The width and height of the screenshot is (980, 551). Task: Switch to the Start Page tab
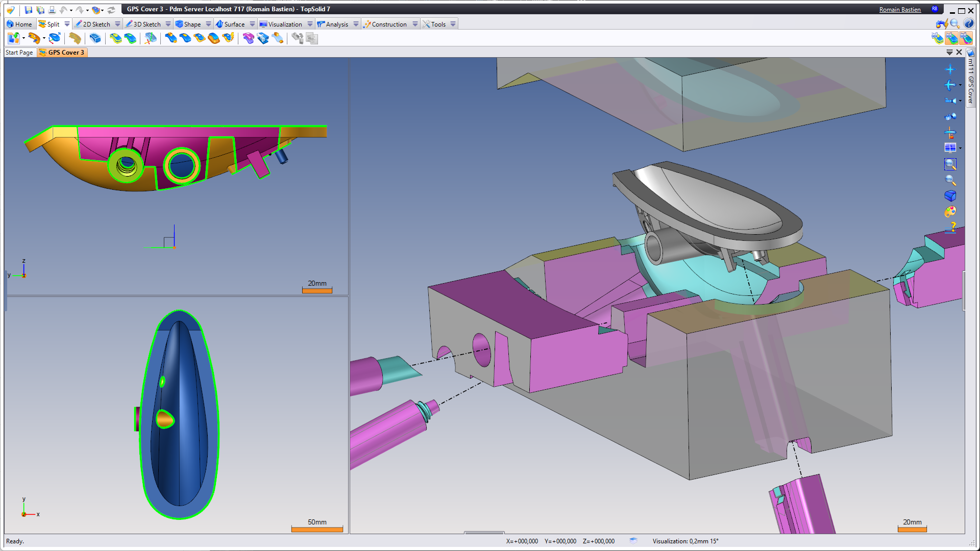[19, 53]
